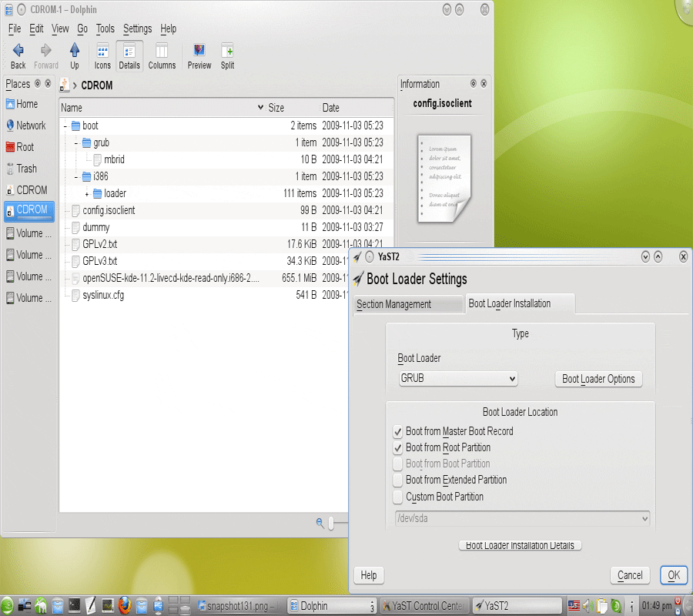
Task: Toggle Boot from Root Partition checkbox
Action: 398,448
